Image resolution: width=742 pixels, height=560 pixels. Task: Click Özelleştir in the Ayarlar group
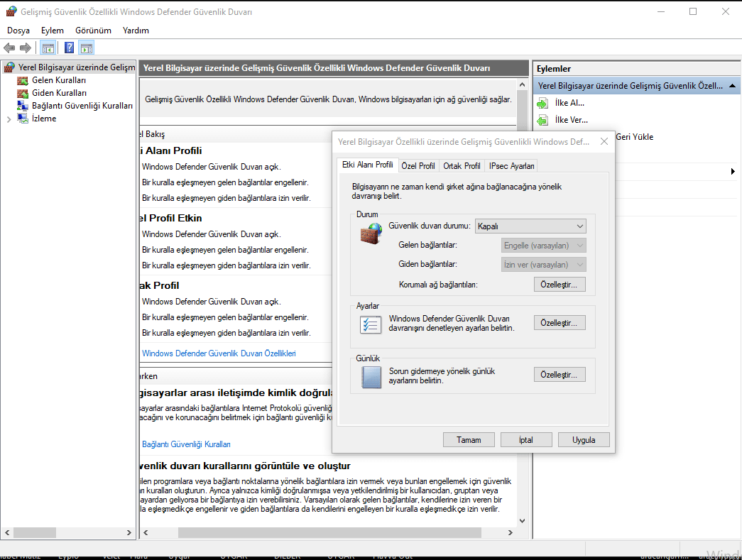click(x=560, y=322)
